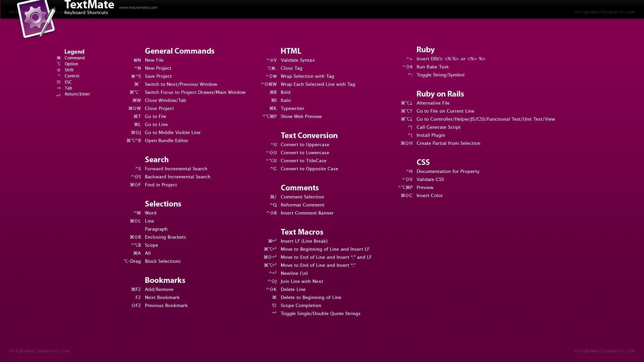
Task: Click the shortcut symbol beside Newline (\n)
Action: coord(273,274)
